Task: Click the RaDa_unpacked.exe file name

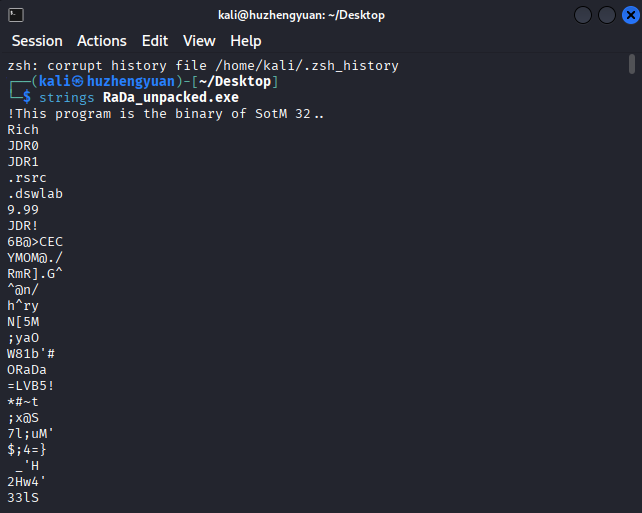Action: (171, 97)
